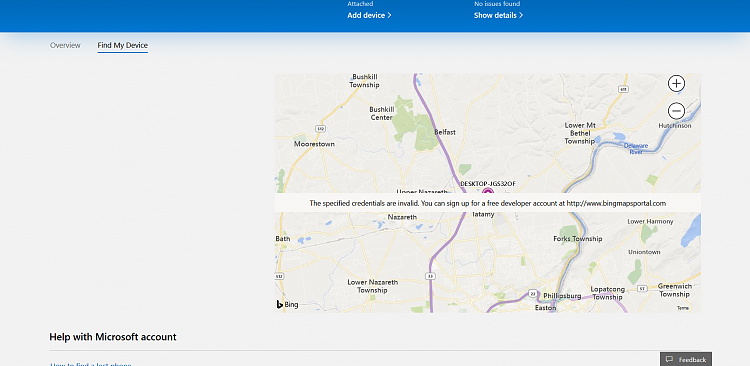
Task: Click the Terms link on map
Action: [683, 308]
